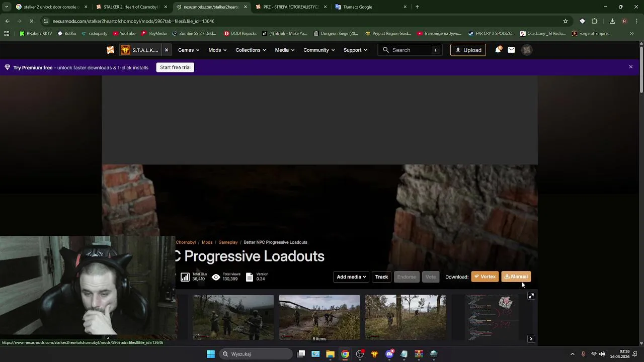Open the screenshot of squad on road
Screen dimensions: 644x362
tap(319, 317)
